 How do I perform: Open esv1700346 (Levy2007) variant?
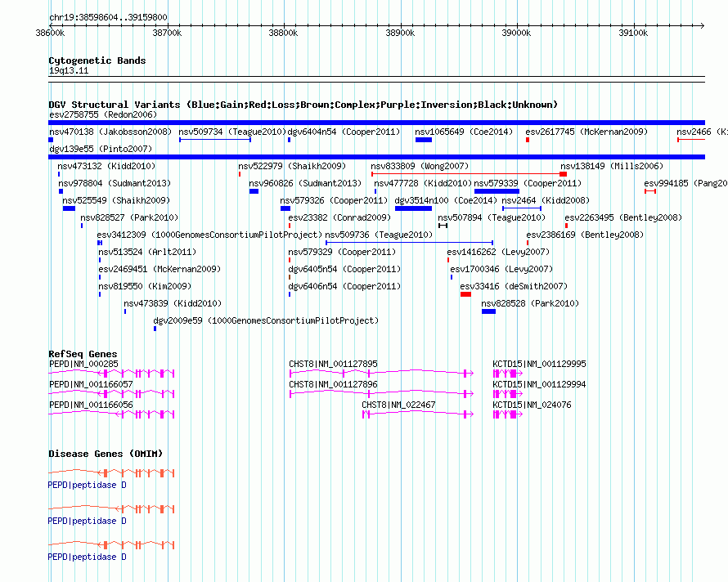tap(501, 269)
